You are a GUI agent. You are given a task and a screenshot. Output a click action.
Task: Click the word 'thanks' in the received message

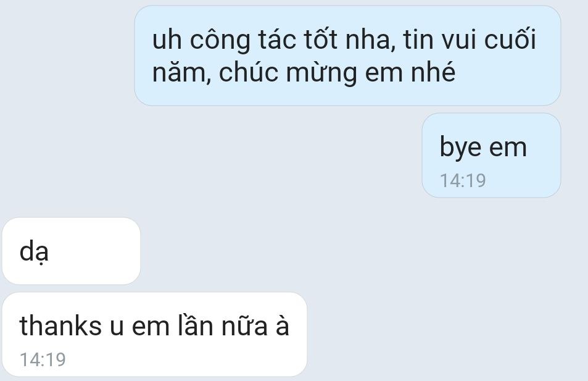tap(60, 325)
